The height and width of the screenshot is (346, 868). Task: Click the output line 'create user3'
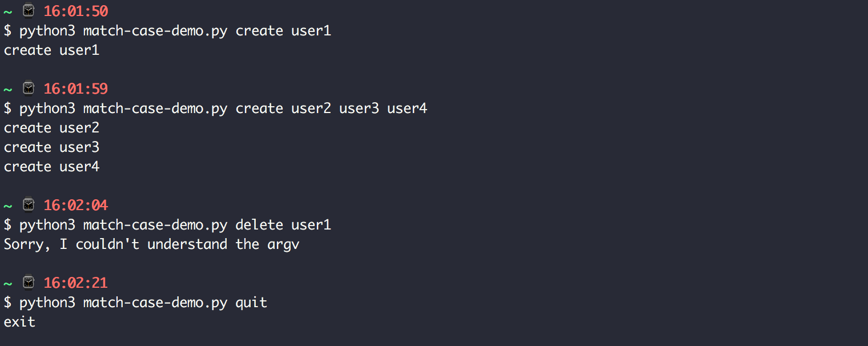(x=51, y=147)
